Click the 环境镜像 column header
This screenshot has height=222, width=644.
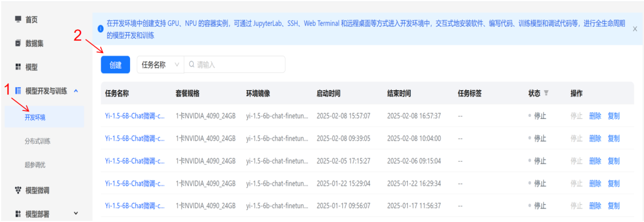[x=258, y=93]
